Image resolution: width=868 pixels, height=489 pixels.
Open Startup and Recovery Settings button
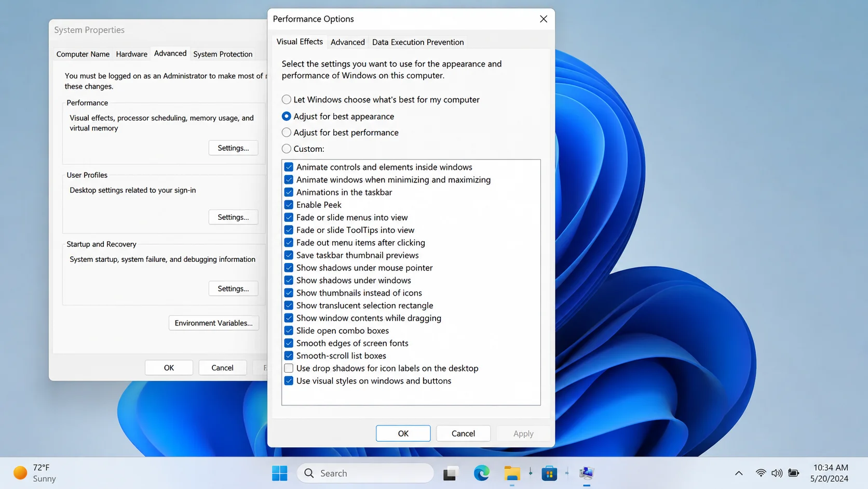point(233,288)
